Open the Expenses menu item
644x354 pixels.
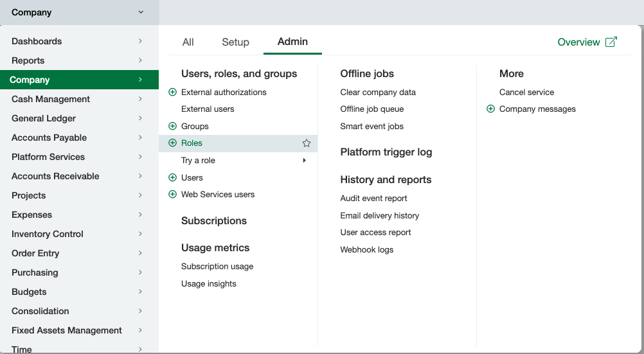click(79, 215)
